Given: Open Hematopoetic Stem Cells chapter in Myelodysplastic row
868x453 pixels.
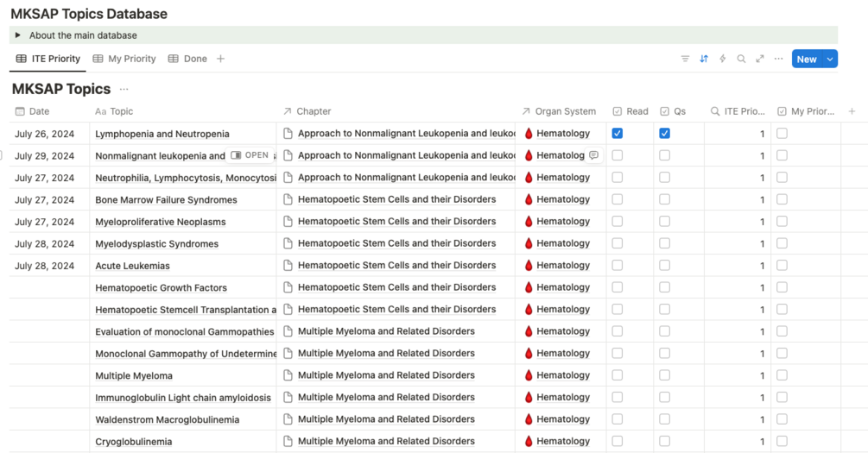Looking at the screenshot, I should tap(397, 243).
